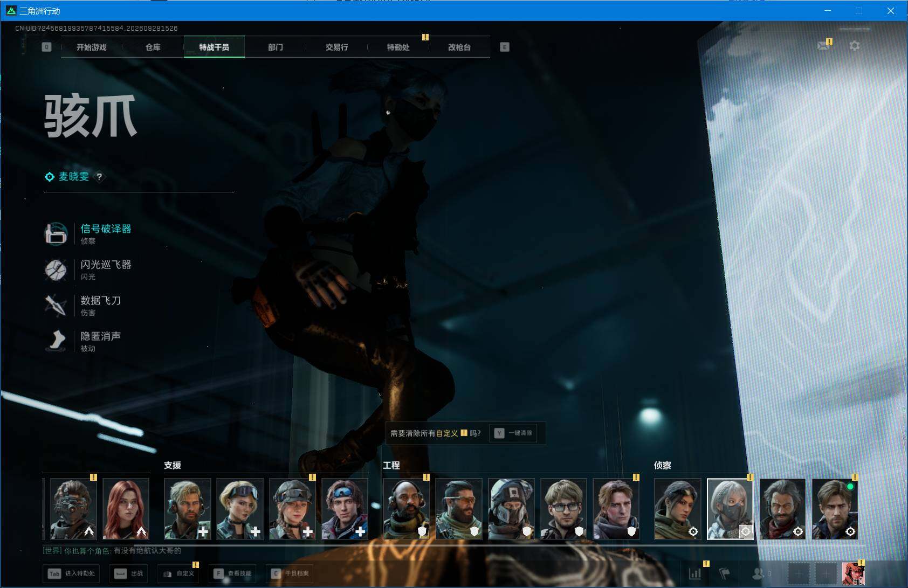Image resolution: width=908 pixels, height=588 pixels.
Task: Click the player avatar in bottom-right corner
Action: (x=853, y=573)
